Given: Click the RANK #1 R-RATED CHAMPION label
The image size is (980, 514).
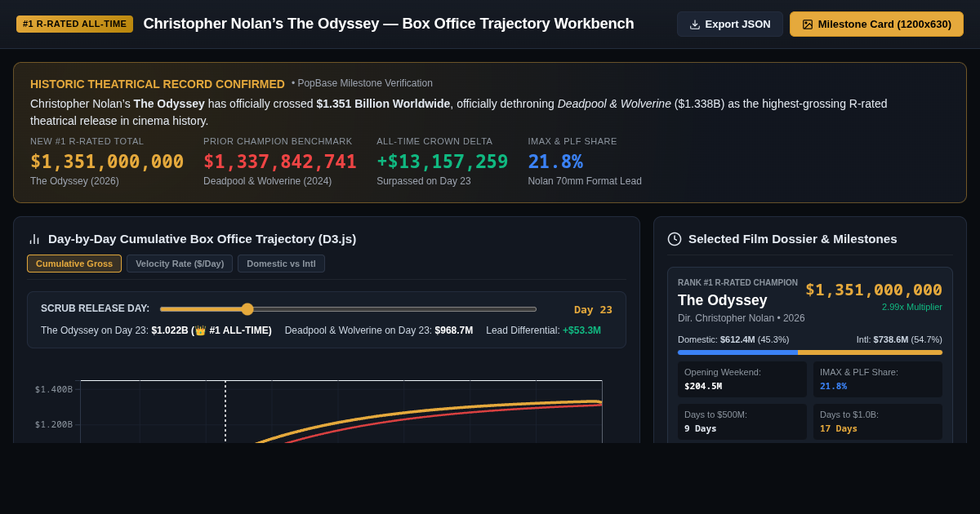Looking at the screenshot, I should coord(737,282).
